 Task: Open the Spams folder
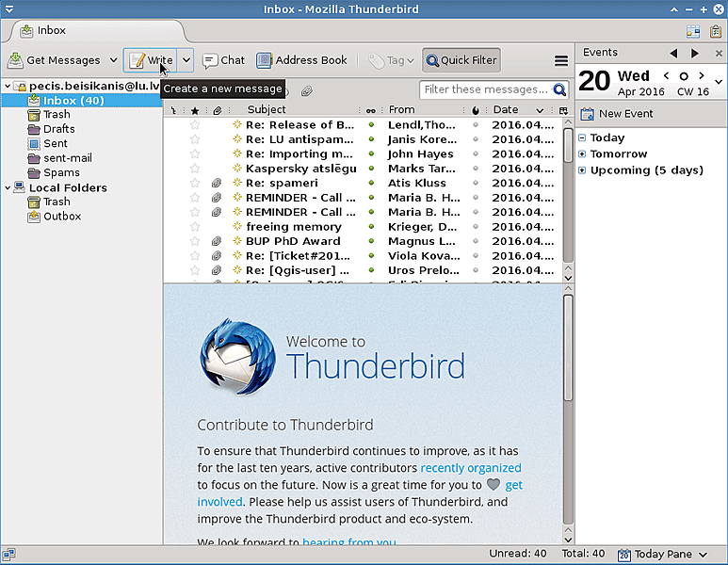61,172
